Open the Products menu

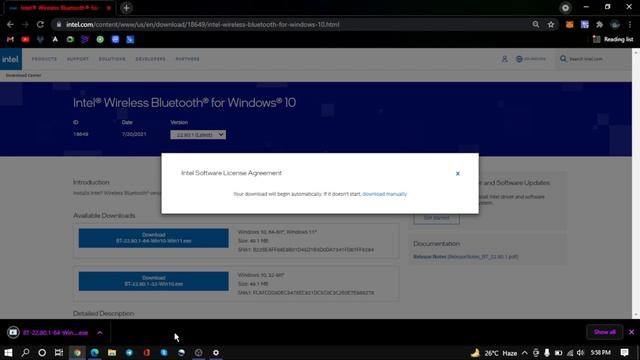click(44, 59)
